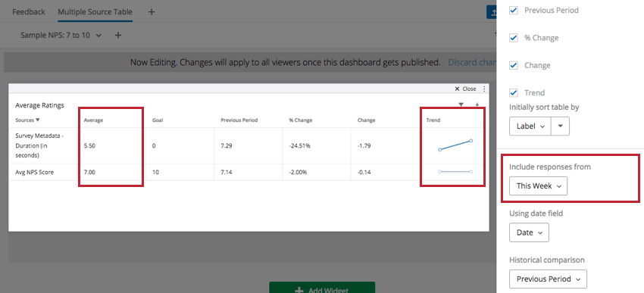This screenshot has height=293, width=644.
Task: Toggle the Change checkbox
Action: coord(514,65)
